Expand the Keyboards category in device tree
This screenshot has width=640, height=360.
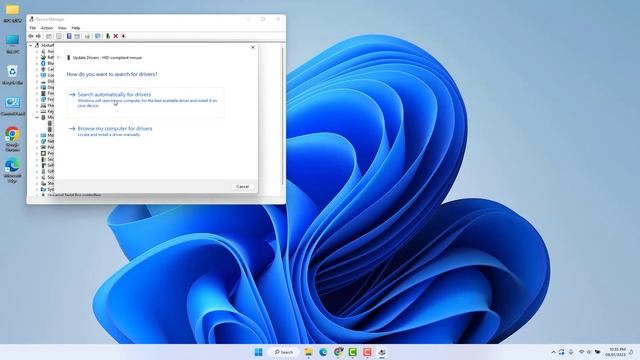click(x=37, y=111)
